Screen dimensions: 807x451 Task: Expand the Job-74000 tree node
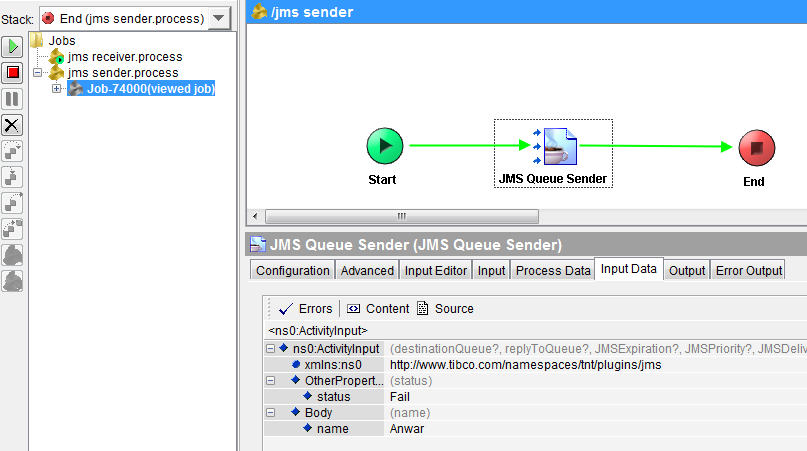[57, 89]
